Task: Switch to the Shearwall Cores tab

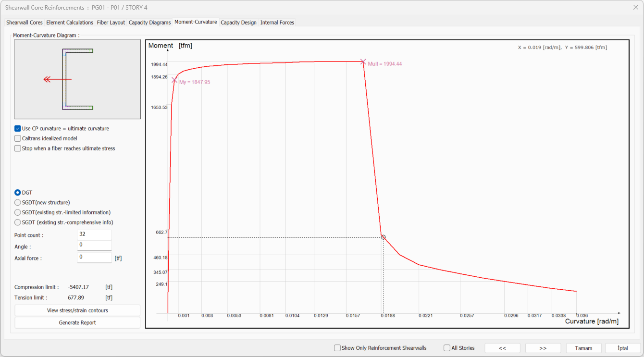Action: tap(25, 23)
